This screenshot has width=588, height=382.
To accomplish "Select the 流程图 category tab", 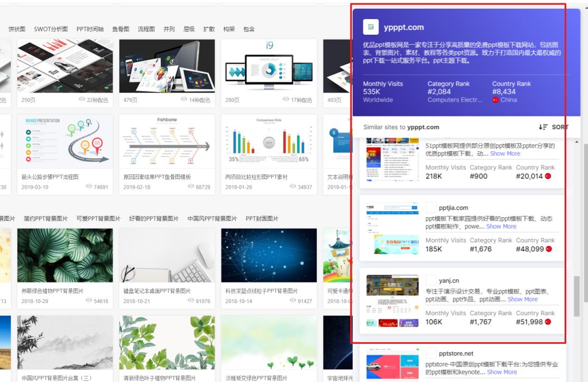I will (146, 29).
